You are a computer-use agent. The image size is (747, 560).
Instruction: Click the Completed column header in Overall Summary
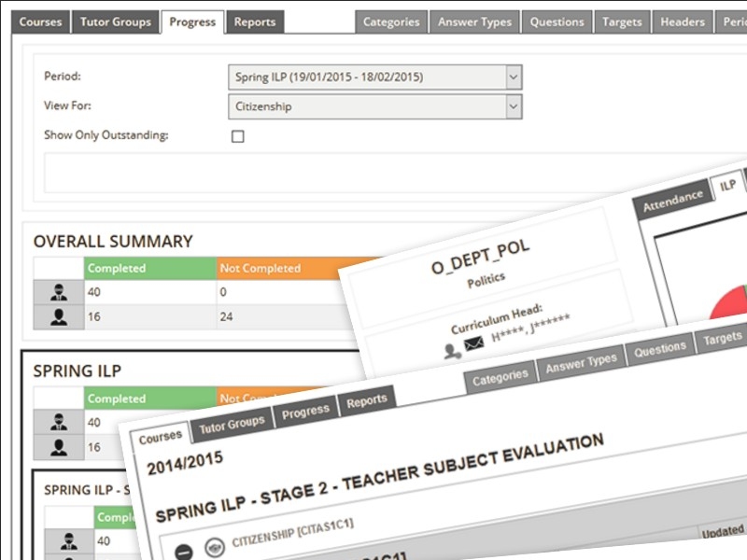point(149,268)
